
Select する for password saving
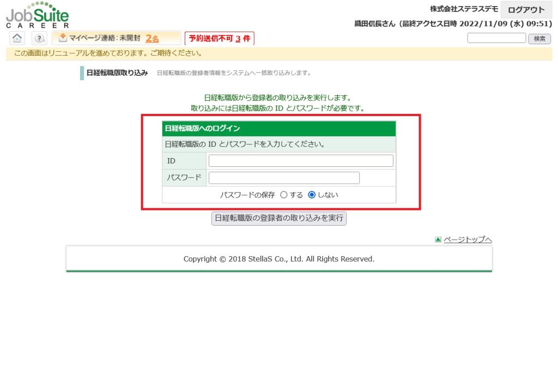(283, 195)
